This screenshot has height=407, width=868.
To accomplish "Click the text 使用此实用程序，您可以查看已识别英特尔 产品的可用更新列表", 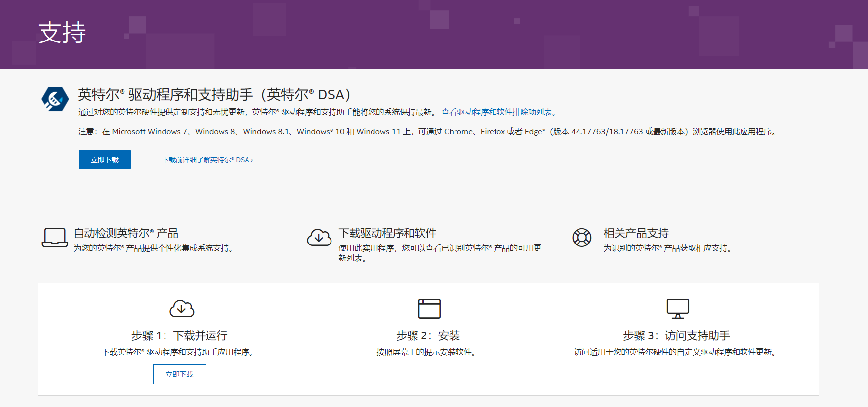I will coord(440,253).
